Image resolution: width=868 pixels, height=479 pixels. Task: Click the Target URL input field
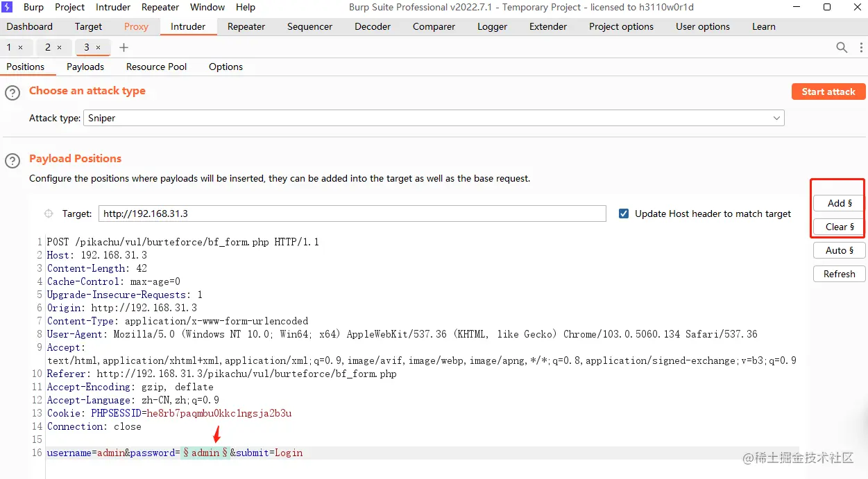352,214
